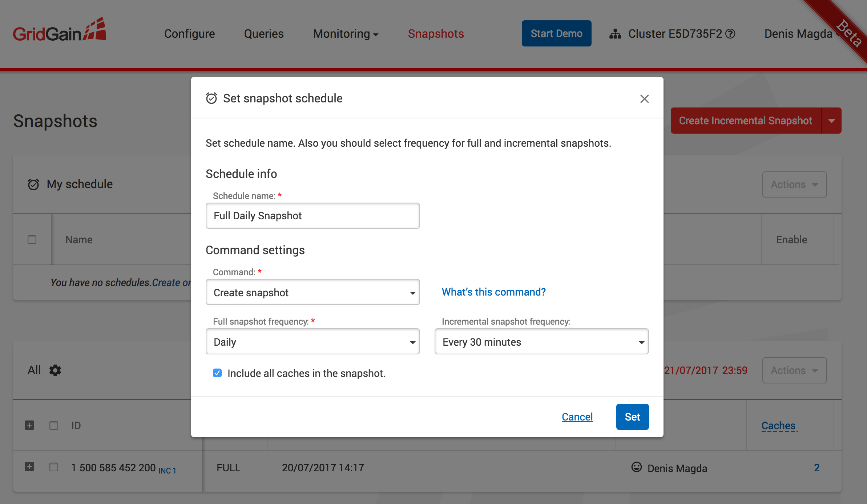This screenshot has width=867, height=504.
Task: Click the cluster help question mark icon
Action: (x=730, y=34)
